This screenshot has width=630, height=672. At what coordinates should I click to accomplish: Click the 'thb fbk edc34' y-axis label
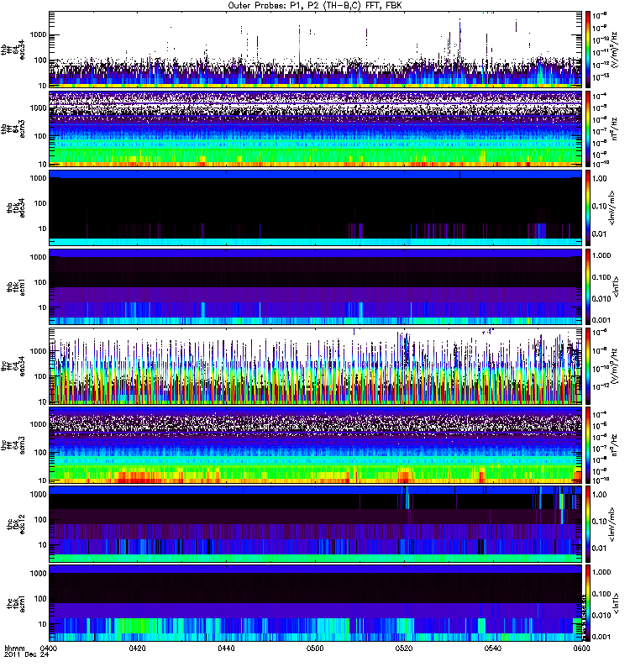point(16,207)
